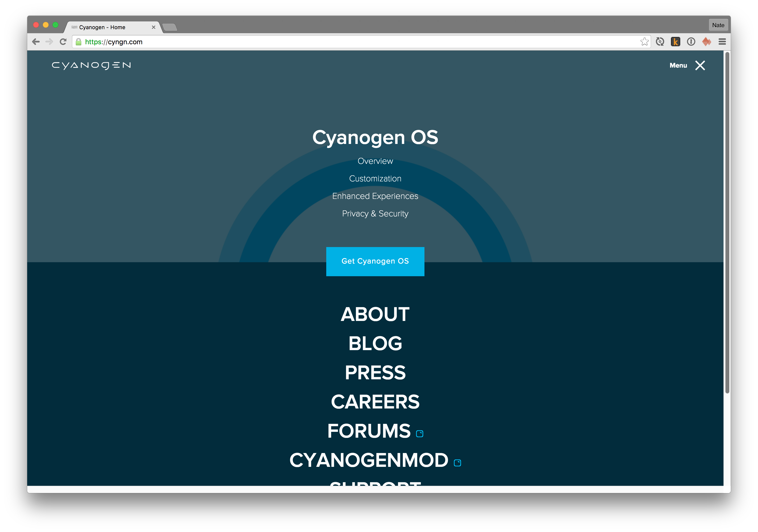Open the CYANOGENMOD menu entry
This screenshot has height=532, width=758.
(369, 460)
